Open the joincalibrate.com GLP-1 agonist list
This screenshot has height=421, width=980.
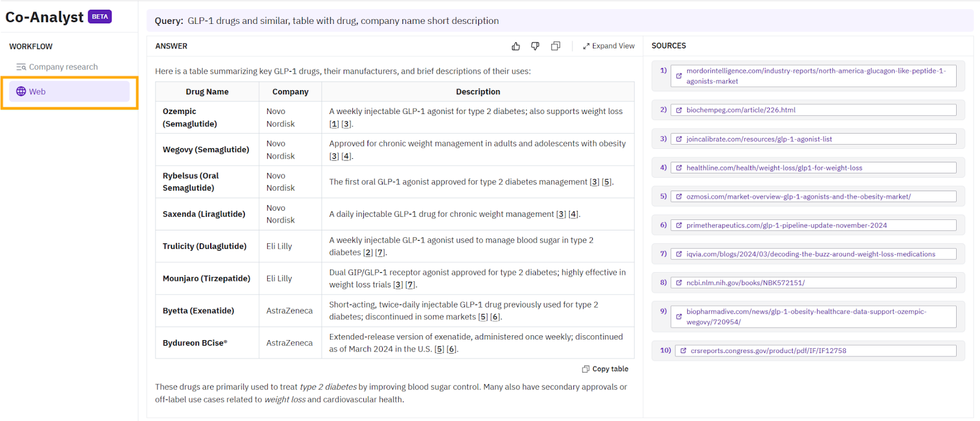(x=759, y=139)
